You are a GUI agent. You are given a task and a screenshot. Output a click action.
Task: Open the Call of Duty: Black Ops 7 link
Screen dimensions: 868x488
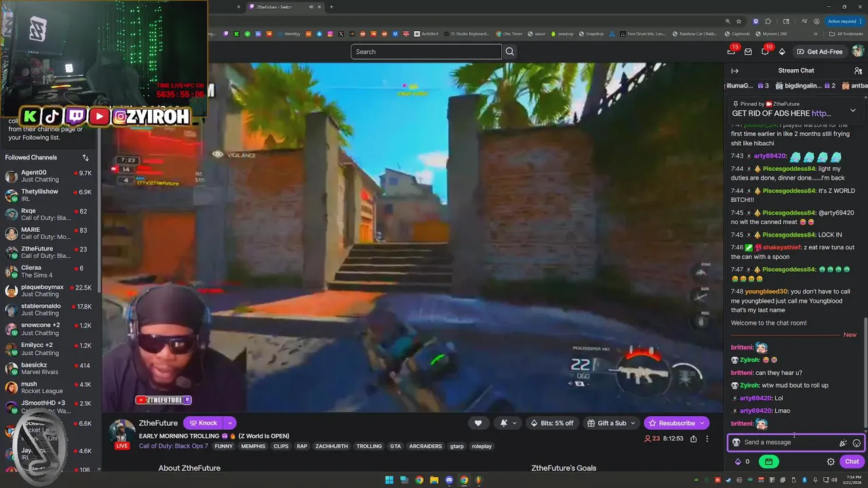click(x=174, y=446)
